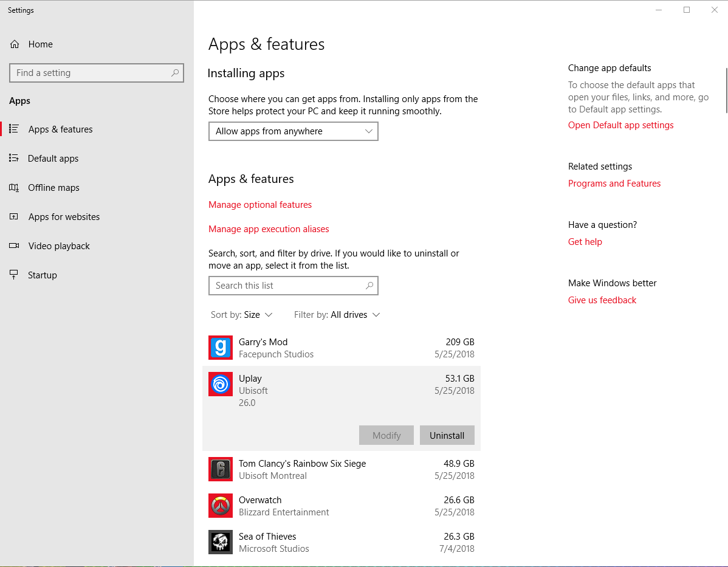The height and width of the screenshot is (567, 728).
Task: Click Give us feedback link
Action: pos(602,300)
